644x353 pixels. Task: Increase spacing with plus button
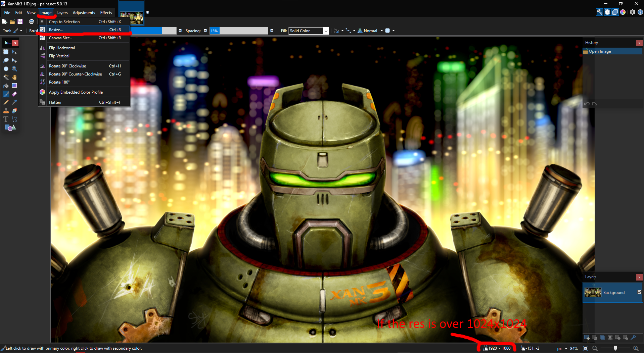272,31
